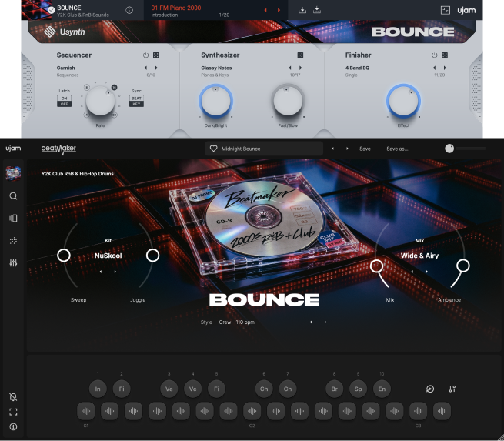Click the Finisher Effect knob

pyautogui.click(x=403, y=101)
